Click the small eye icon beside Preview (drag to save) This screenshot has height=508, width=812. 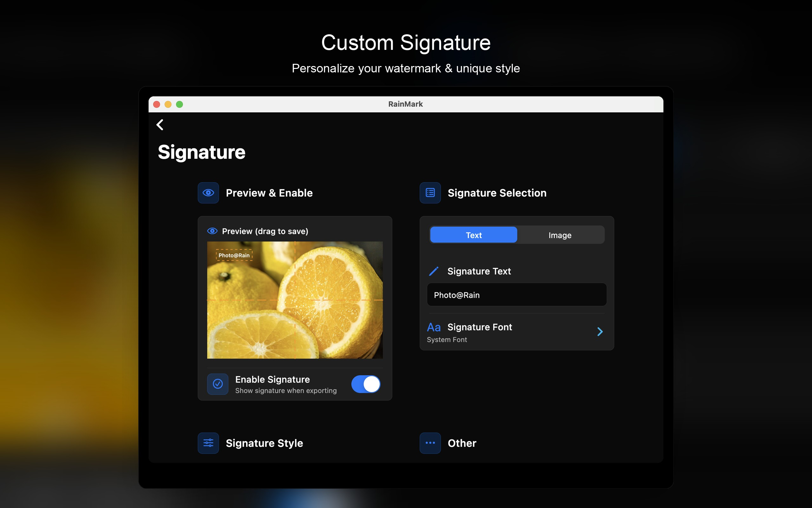tap(213, 231)
